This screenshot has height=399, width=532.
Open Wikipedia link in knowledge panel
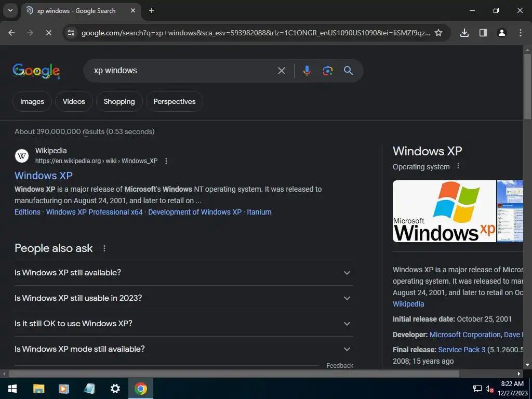(x=408, y=304)
